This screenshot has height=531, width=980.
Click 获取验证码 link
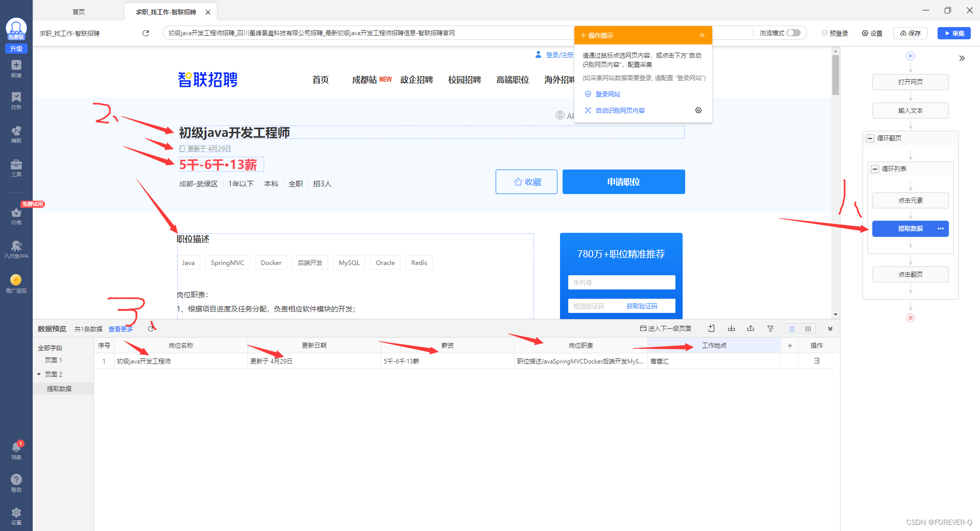pos(642,306)
